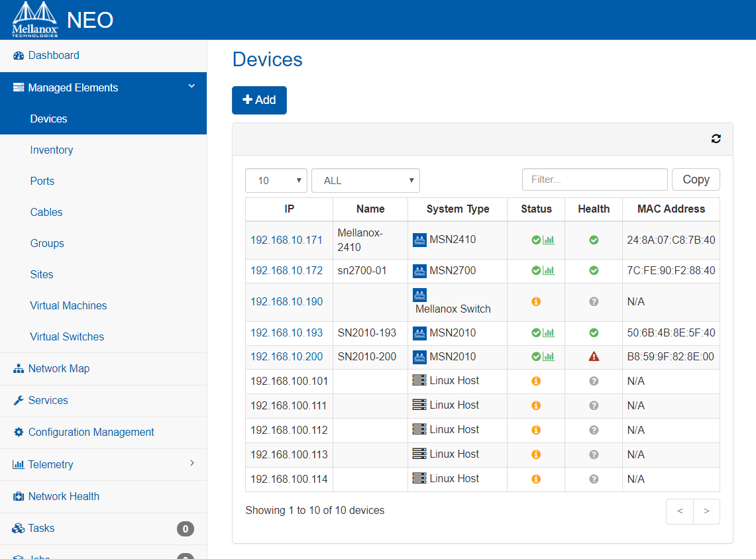Click the Mellanox logo in the header
Viewport: 756px width, 559px height.
point(34,19)
